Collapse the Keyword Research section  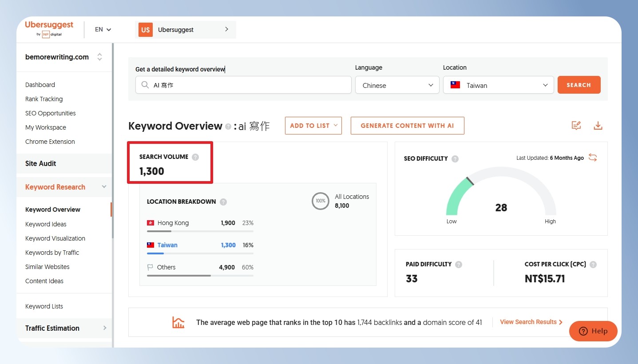click(x=104, y=187)
